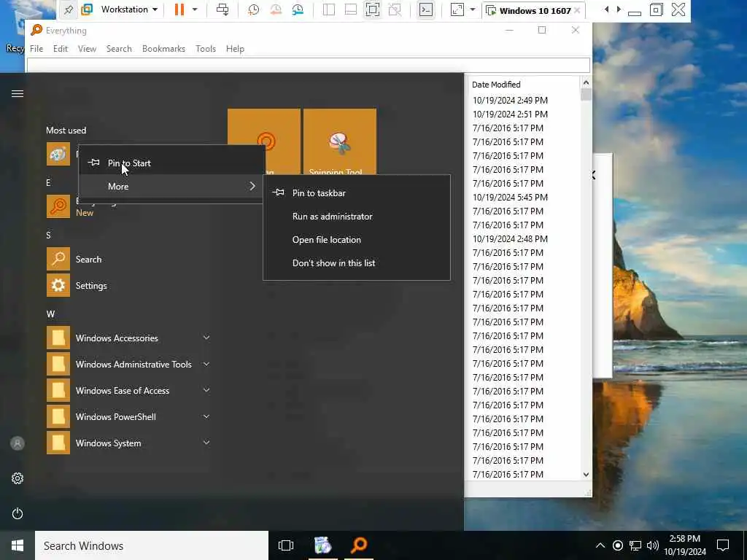The image size is (747, 560).
Task: Click the Everything app icon under E
Action: click(x=58, y=206)
